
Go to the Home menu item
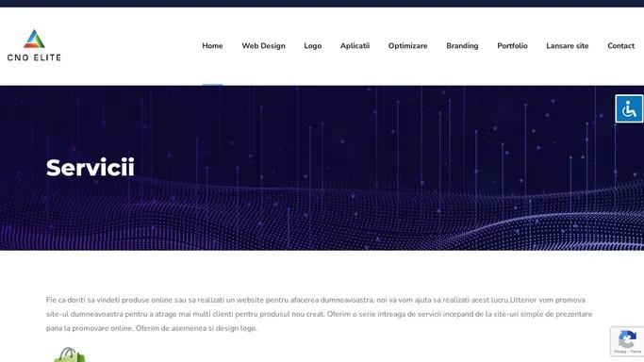tap(212, 46)
